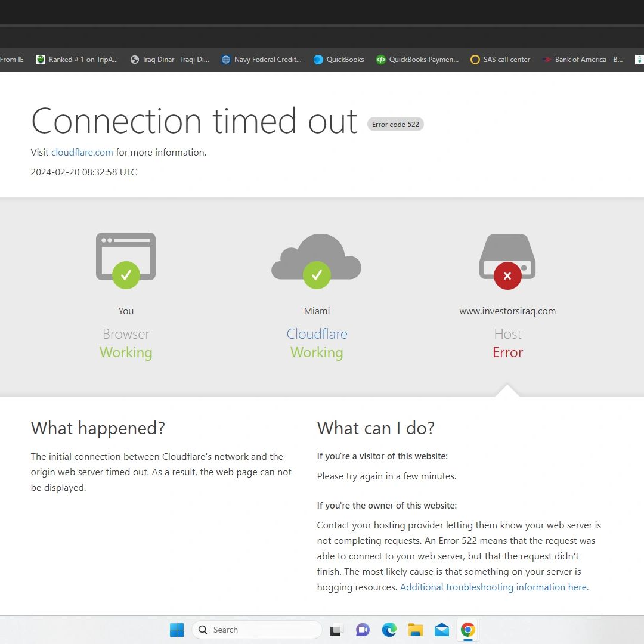The image size is (644, 644).
Task: Click the host server error icon
Action: click(507, 262)
